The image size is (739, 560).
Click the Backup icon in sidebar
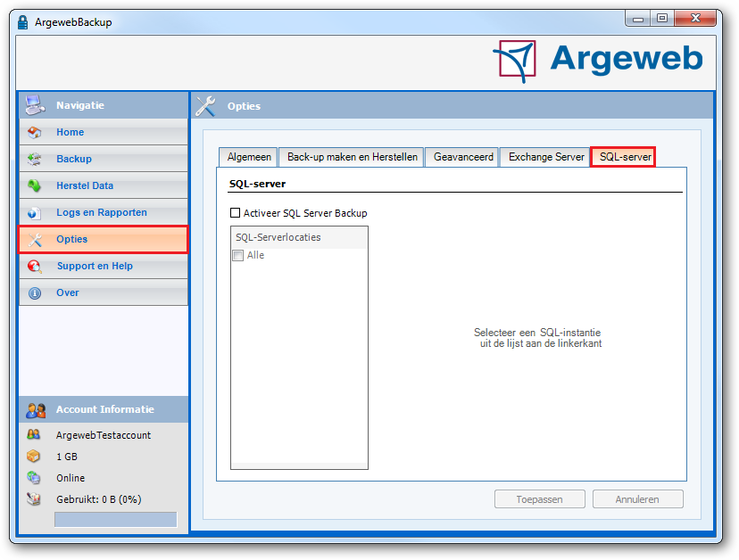[x=35, y=160]
